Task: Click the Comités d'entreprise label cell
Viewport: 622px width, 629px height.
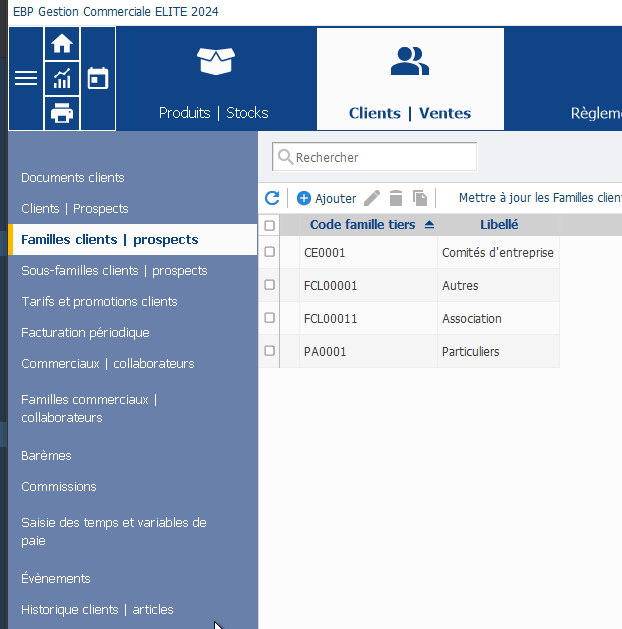Action: [x=498, y=252]
